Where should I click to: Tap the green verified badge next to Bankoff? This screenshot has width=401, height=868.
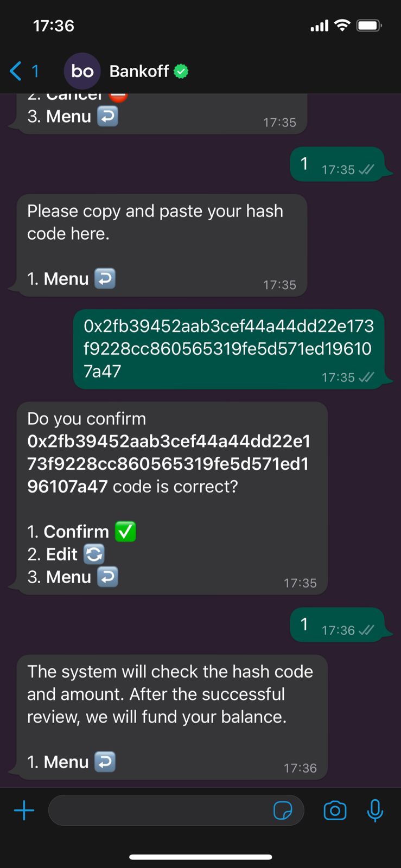(181, 71)
